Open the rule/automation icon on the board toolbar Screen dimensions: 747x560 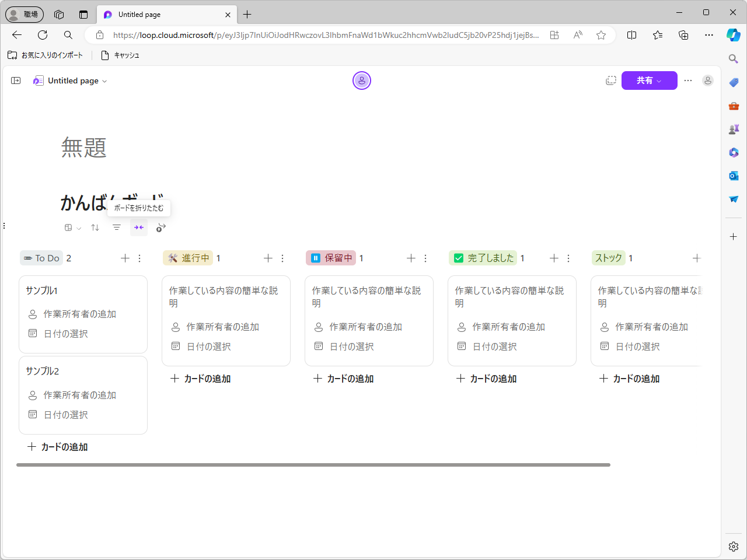160,228
